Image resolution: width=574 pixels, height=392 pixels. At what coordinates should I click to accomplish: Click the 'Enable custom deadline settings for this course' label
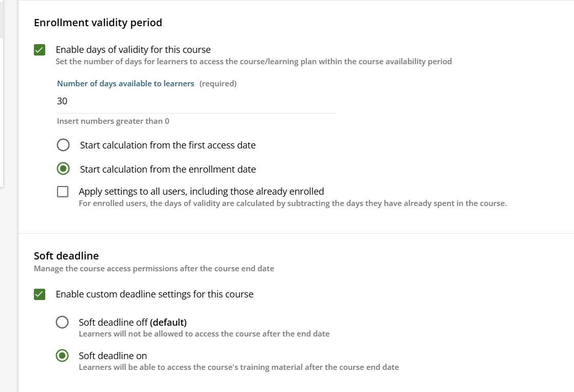point(154,294)
